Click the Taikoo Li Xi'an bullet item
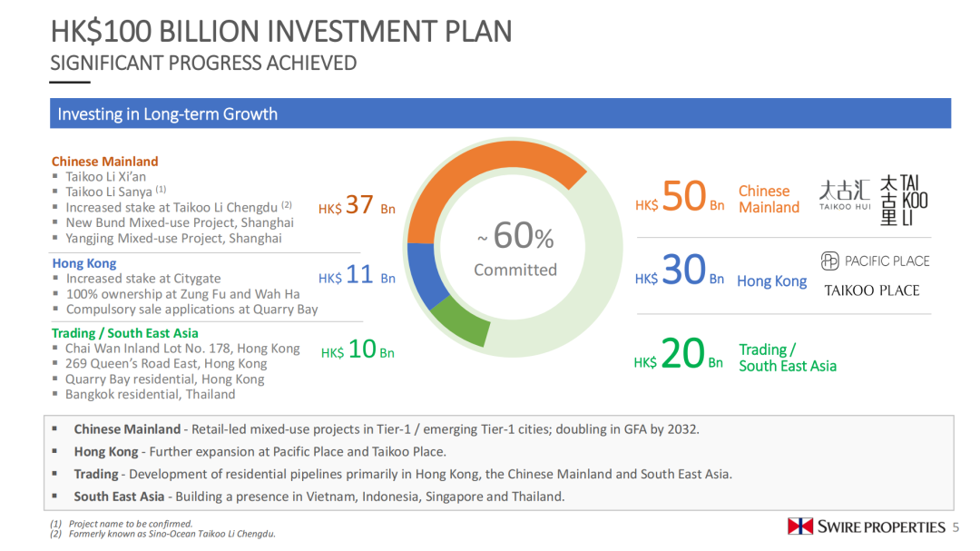Image resolution: width=980 pixels, height=551 pixels. 105,177
